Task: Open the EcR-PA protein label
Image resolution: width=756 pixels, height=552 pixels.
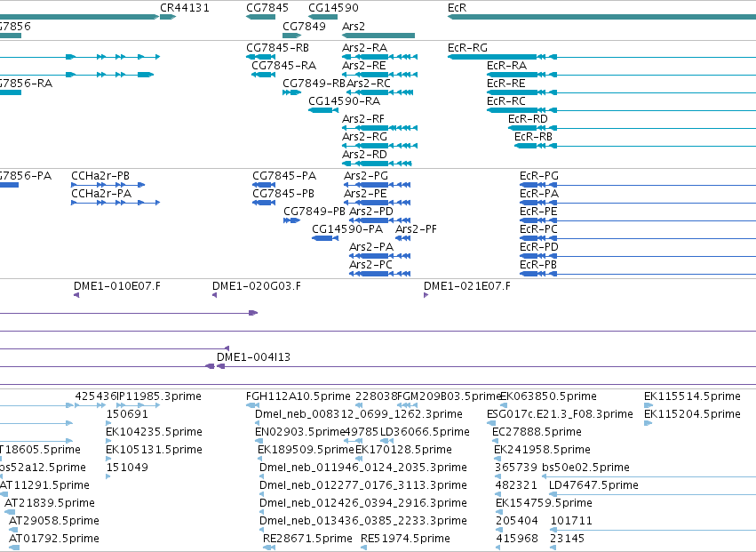Action: 539,194
